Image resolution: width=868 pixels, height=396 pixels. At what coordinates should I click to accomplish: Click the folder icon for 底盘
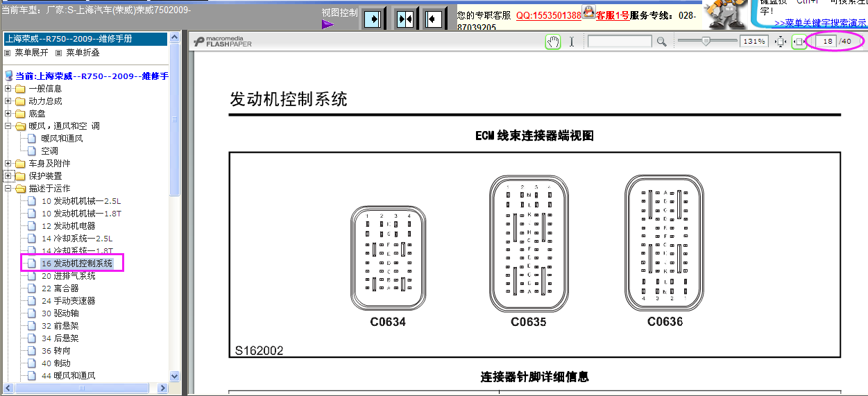pos(20,114)
